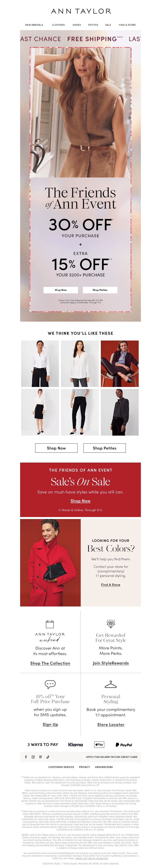The image size is (161, 868).
Task: Click the calendar icon above Ann Taylor weekend
Action: point(50,624)
